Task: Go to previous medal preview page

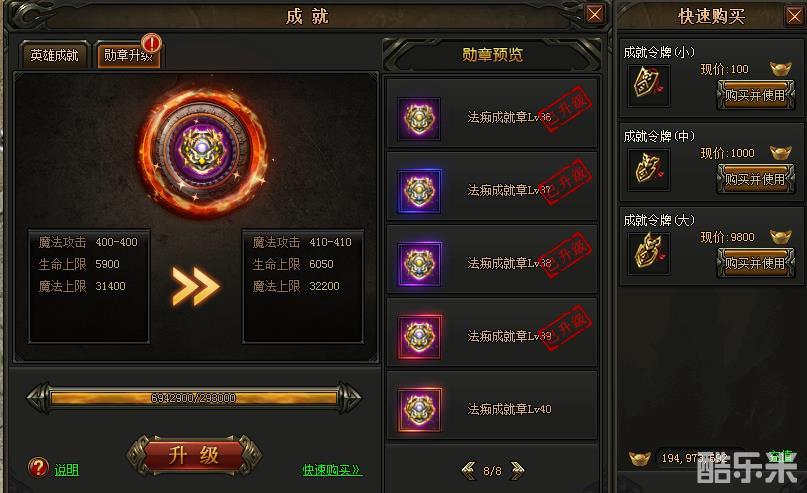Action: pyautogui.click(x=468, y=470)
